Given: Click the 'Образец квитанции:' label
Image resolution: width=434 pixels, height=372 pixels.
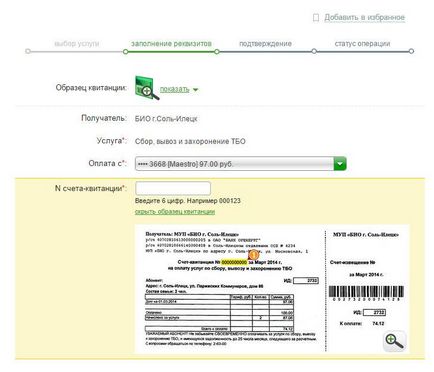Looking at the screenshot, I should (91, 88).
